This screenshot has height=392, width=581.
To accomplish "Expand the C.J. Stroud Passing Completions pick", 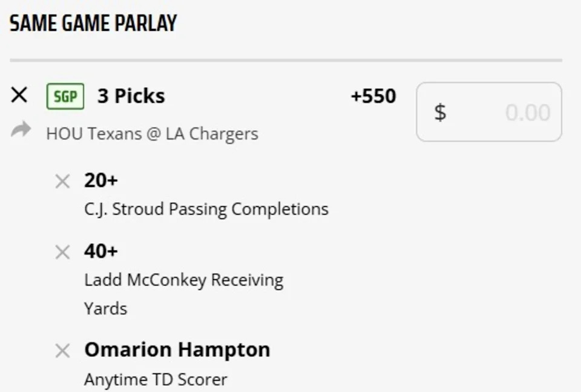I will pyautogui.click(x=206, y=209).
